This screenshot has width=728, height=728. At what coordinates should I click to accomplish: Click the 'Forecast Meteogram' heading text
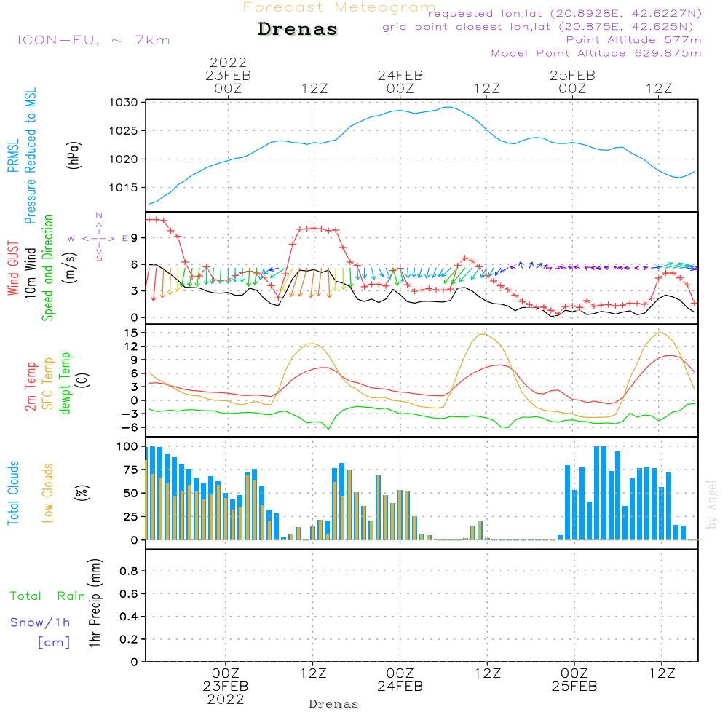point(339,7)
